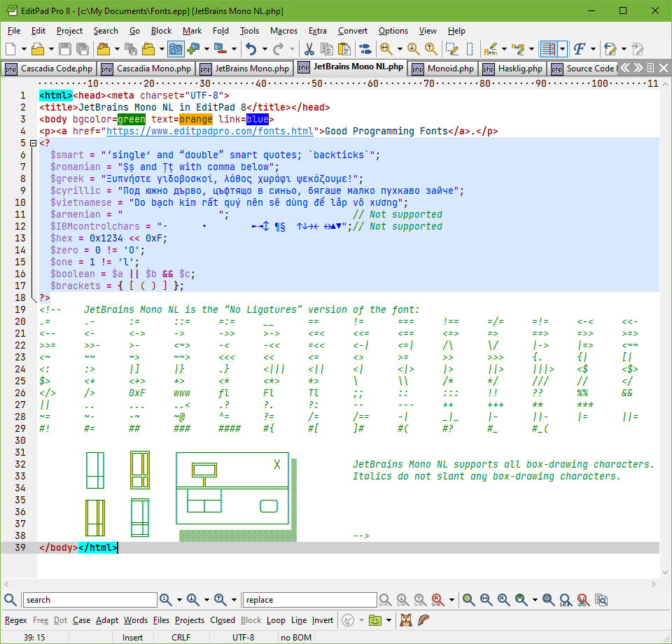This screenshot has height=644, width=672.
Task: Click the Save All stacked floppy icon
Action: point(83,49)
